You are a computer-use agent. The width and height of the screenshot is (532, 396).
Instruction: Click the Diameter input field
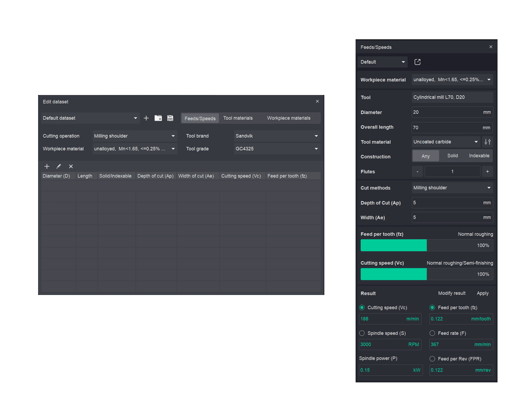452,112
